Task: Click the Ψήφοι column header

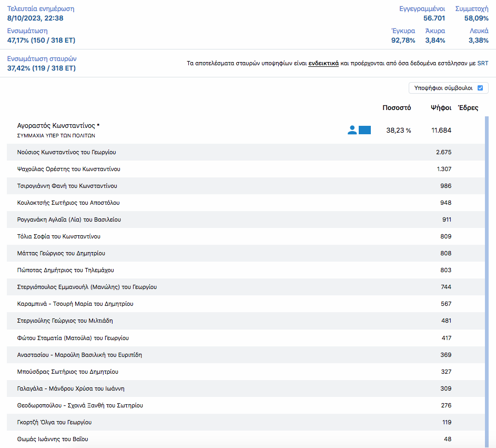Action: point(440,107)
